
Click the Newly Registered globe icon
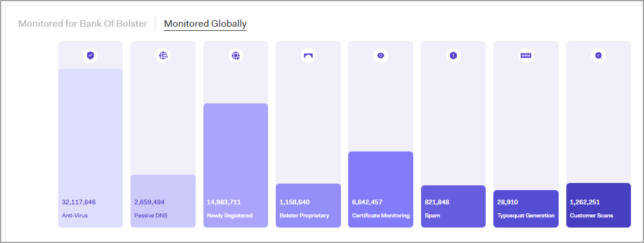point(235,56)
